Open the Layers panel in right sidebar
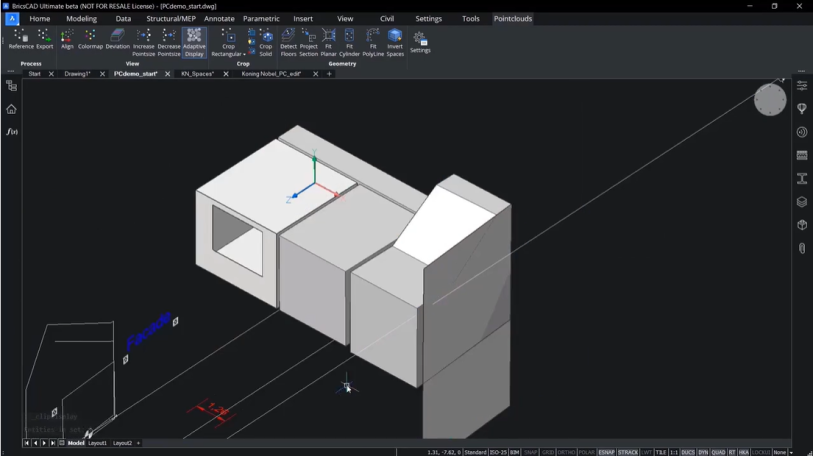Image resolution: width=813 pixels, height=456 pixels. (x=802, y=201)
